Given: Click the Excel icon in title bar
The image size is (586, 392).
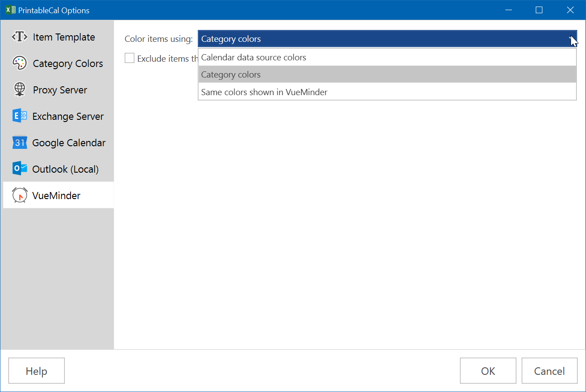Looking at the screenshot, I should pyautogui.click(x=10, y=10).
